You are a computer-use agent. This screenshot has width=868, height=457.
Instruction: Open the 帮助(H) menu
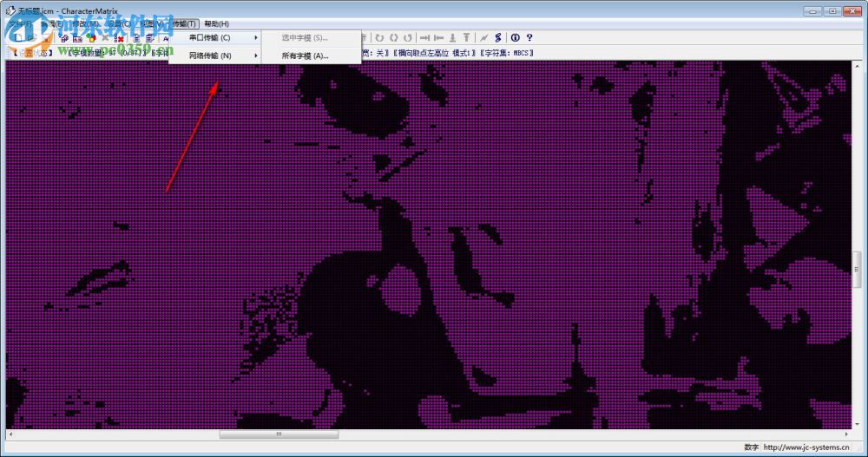216,23
